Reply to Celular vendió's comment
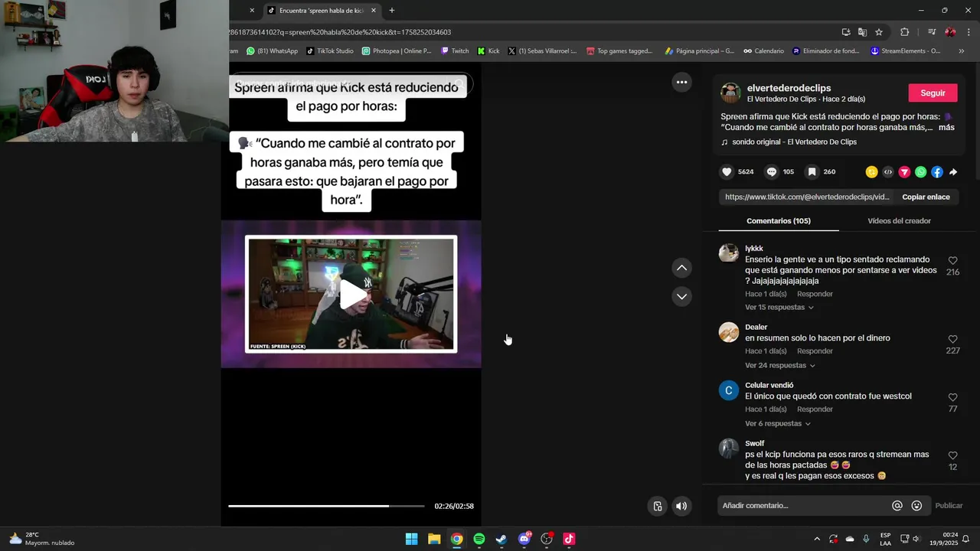 (815, 409)
